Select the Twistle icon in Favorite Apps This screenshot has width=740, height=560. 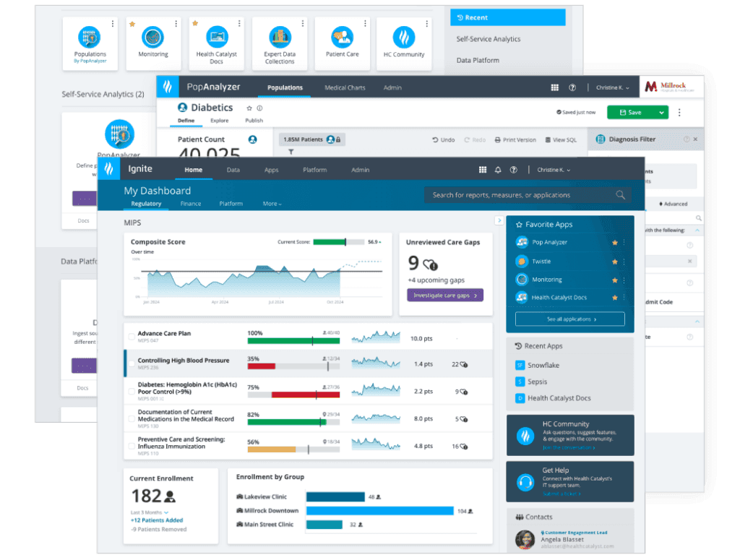click(x=522, y=261)
